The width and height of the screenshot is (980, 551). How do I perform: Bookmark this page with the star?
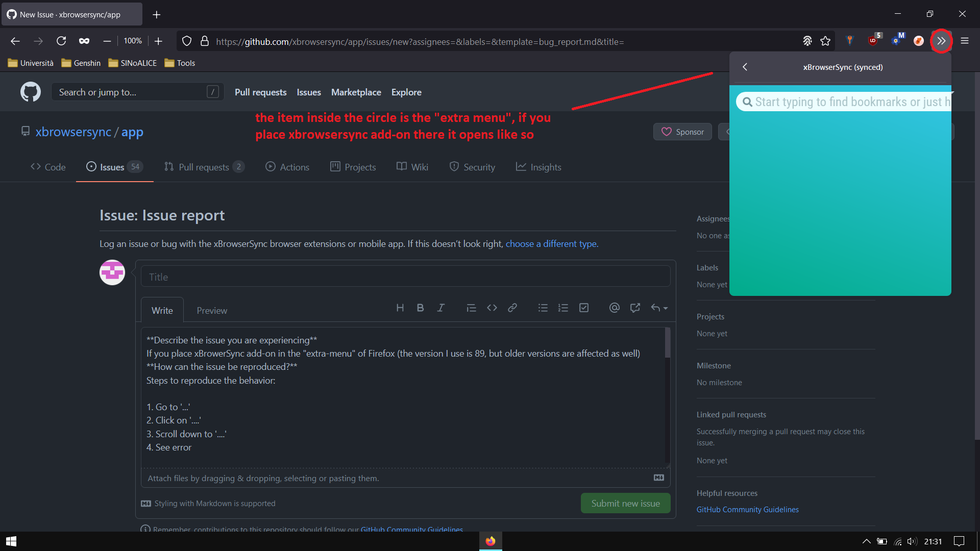(x=825, y=41)
